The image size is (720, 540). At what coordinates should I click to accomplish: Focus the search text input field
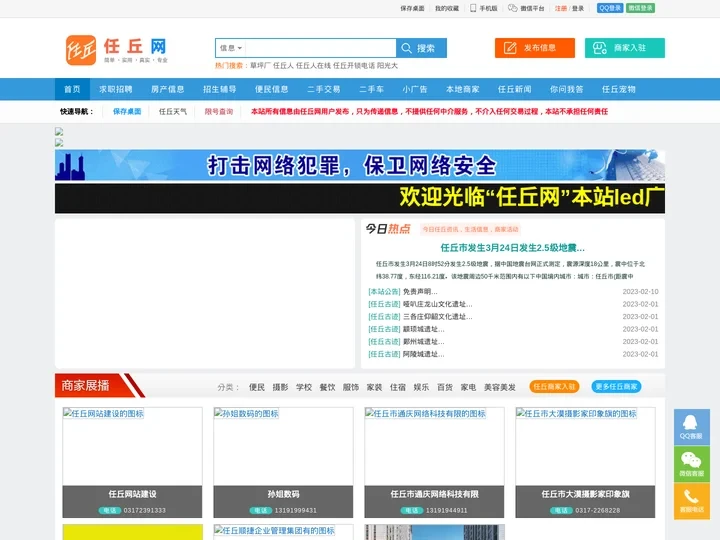click(x=321, y=48)
